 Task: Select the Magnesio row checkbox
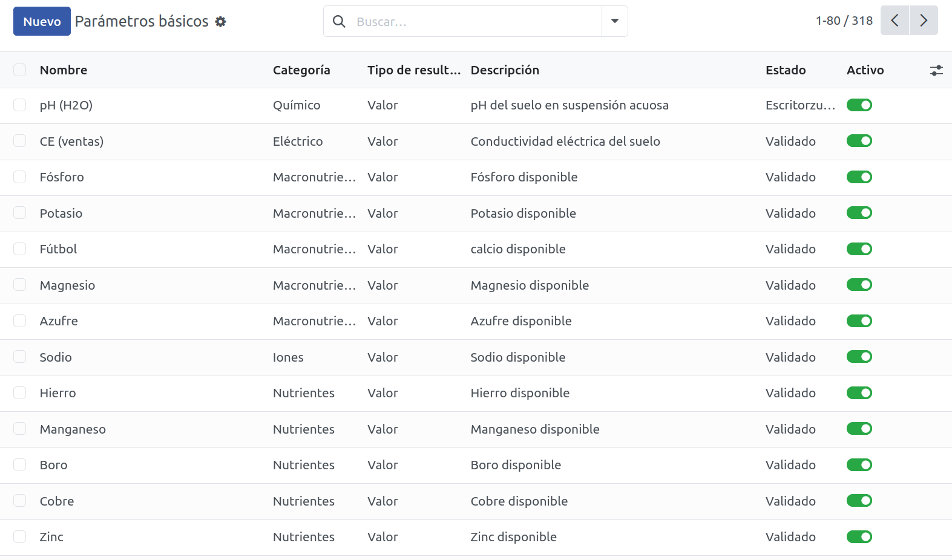click(20, 285)
